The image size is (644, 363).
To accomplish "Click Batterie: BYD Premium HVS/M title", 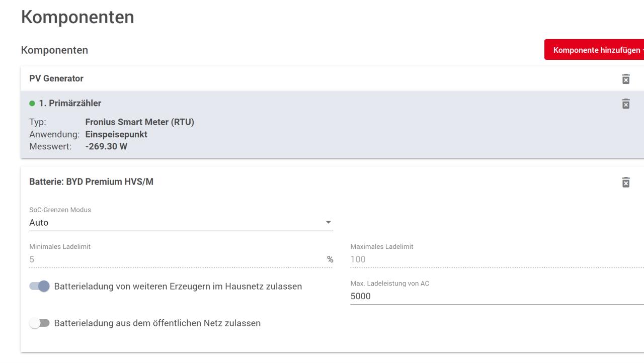I will [92, 182].
